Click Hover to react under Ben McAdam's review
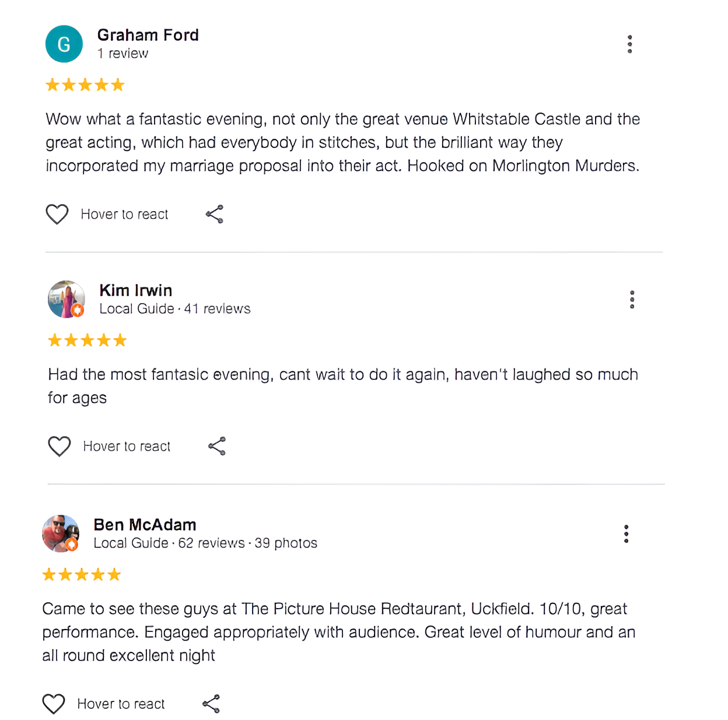 (121, 704)
